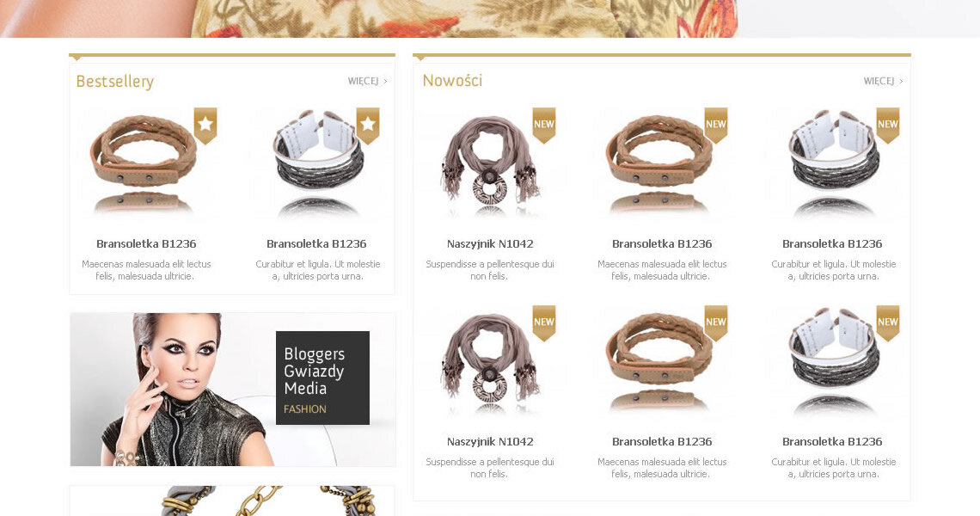This screenshot has width=980, height=516.
Task: View bottom-row silver bracelet product image
Action: [x=833, y=361]
